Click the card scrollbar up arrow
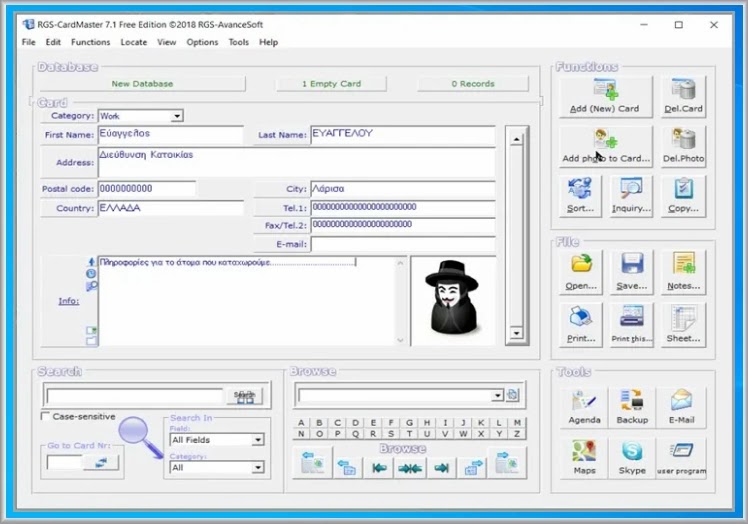The width and height of the screenshot is (748, 524). [x=516, y=139]
